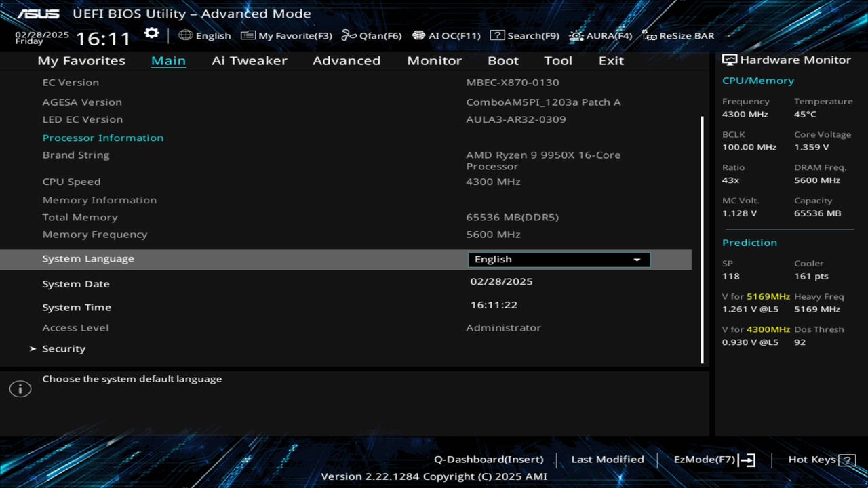The width and height of the screenshot is (868, 488).
Task: Click the Processor Information heading
Action: (x=103, y=138)
